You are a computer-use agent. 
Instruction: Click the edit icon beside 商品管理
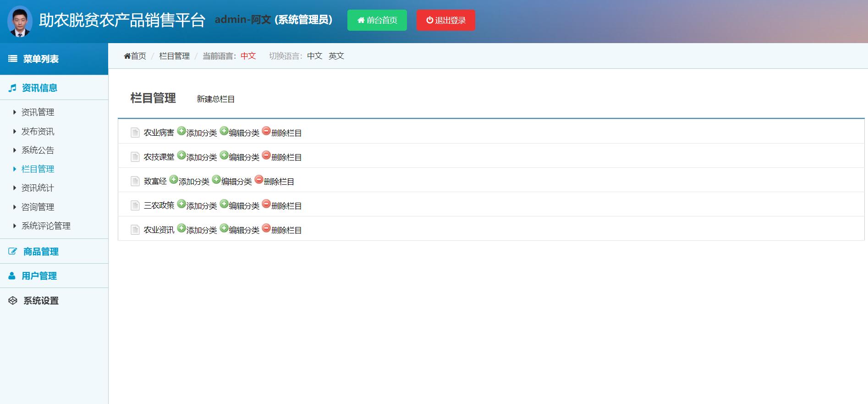[13, 251]
